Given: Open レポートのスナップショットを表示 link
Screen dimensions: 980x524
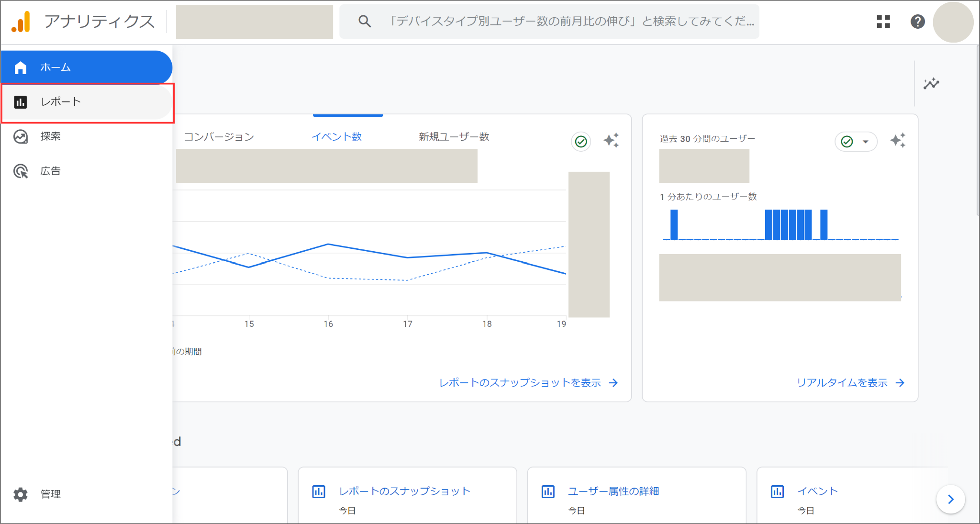Looking at the screenshot, I should pyautogui.click(x=528, y=383).
